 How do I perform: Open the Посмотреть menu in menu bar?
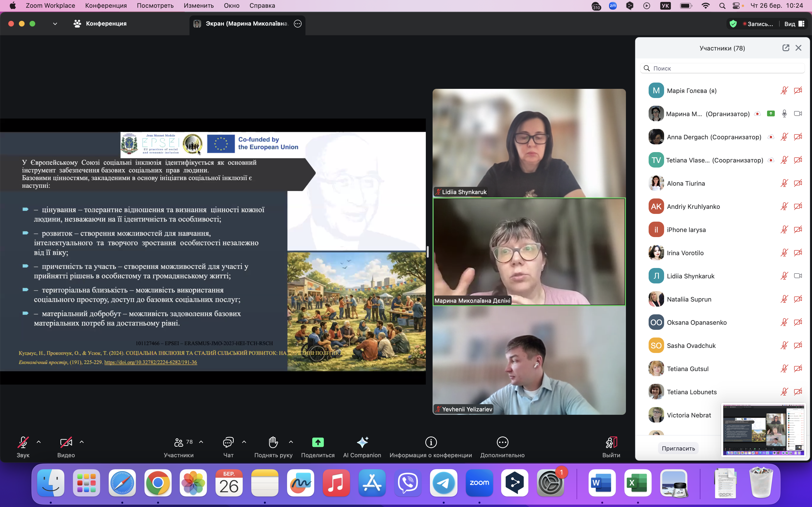155,5
